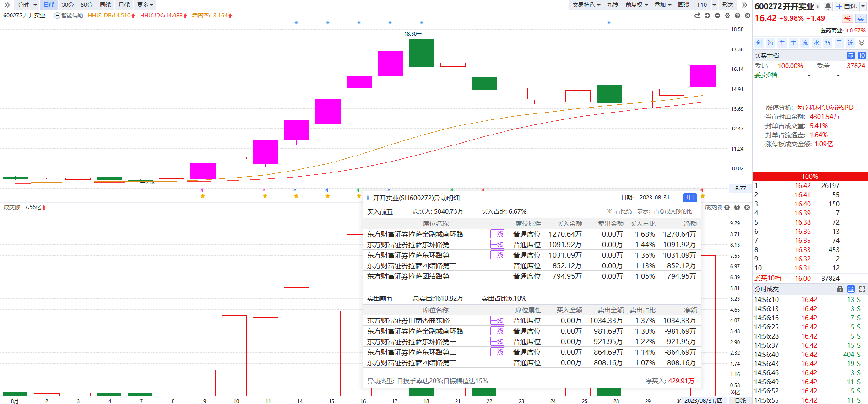Click the gold star marker under August 9 candle
Viewport: 868px width, 404px height.
(x=203, y=196)
